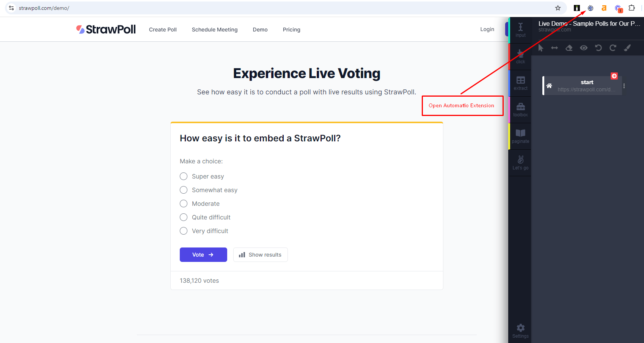Click the Vote button
The height and width of the screenshot is (343, 644).
coord(203,254)
